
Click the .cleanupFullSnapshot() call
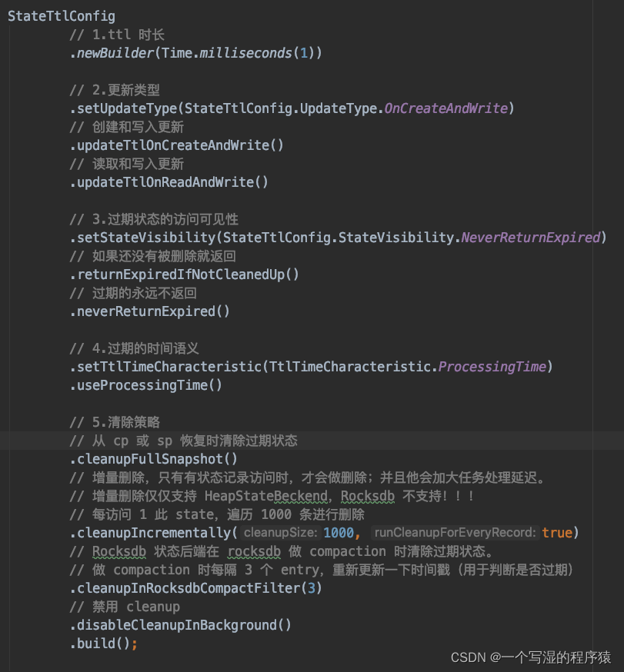pyautogui.click(x=154, y=459)
